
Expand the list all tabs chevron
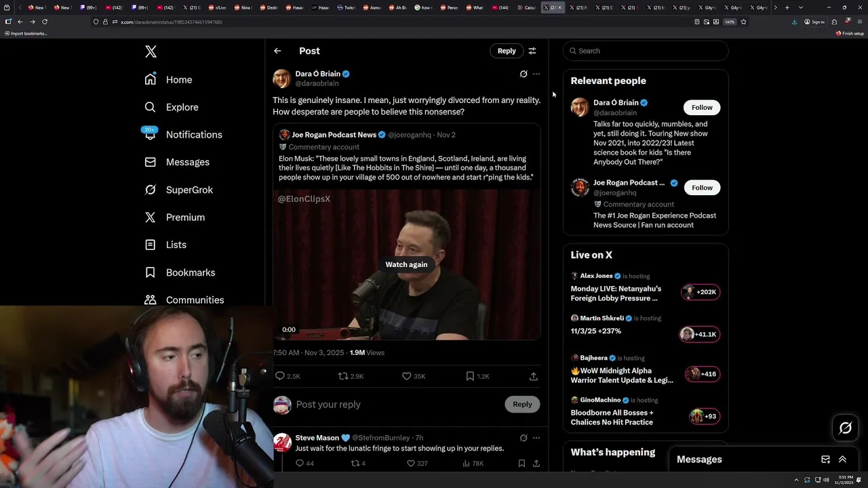click(800, 7)
